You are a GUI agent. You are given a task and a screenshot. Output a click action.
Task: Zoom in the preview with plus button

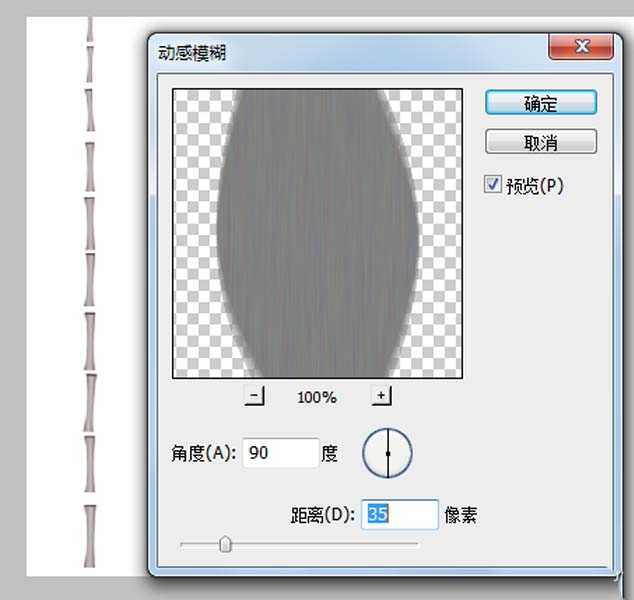tap(381, 396)
